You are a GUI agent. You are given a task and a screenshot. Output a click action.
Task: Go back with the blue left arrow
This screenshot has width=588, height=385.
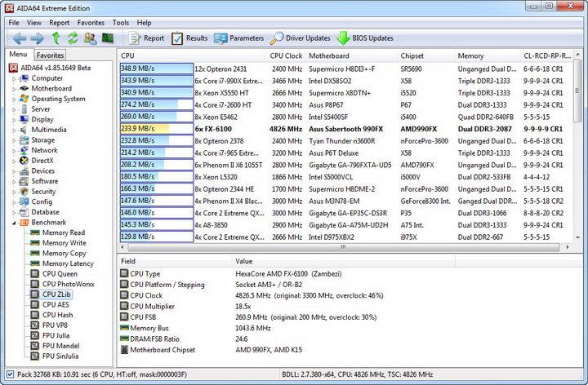[20, 38]
